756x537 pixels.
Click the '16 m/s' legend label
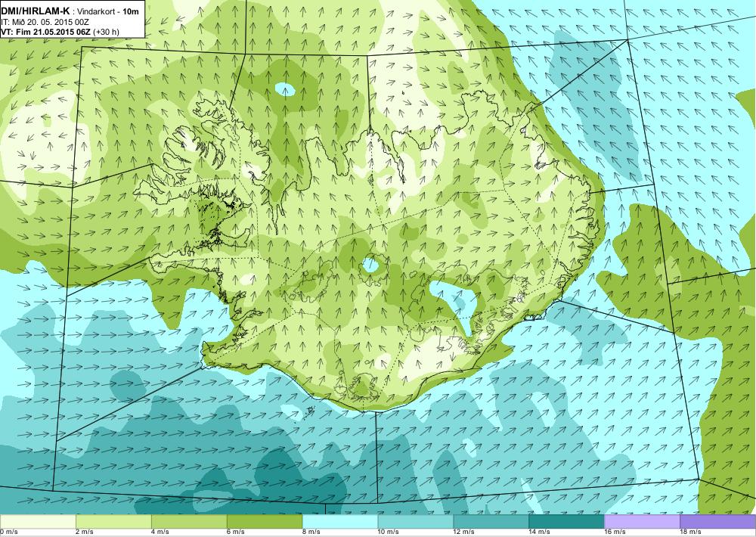coord(615,532)
